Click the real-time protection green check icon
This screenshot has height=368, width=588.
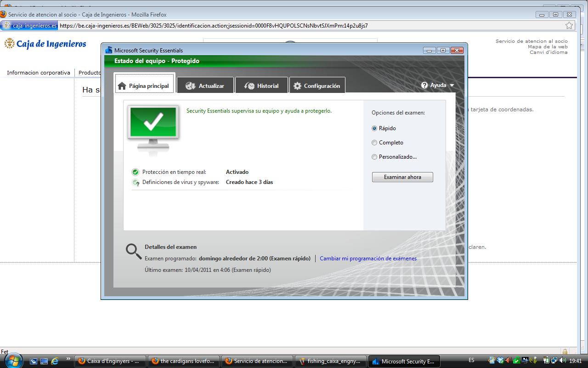136,172
